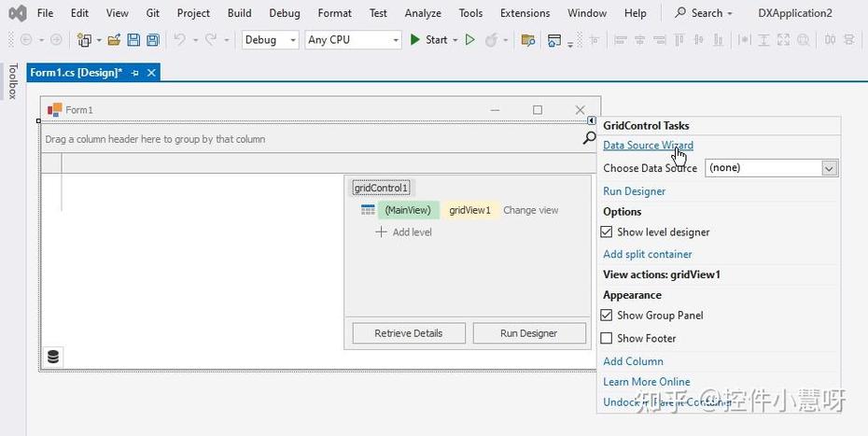868x436 pixels.
Task: Click the Hot Reload flame icon
Action: click(490, 40)
